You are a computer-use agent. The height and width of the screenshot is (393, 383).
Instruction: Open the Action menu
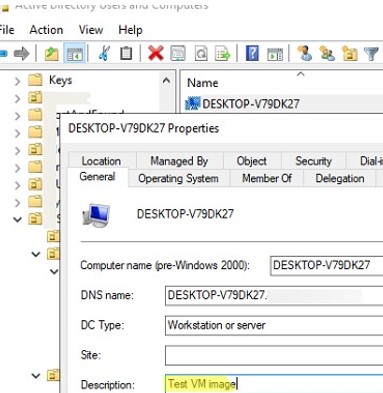[46, 30]
